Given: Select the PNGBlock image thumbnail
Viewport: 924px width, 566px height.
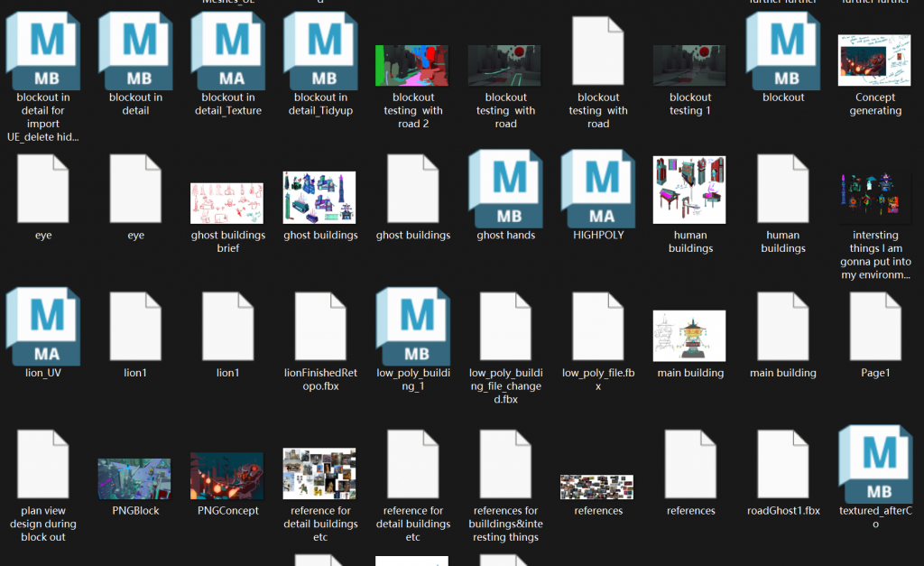Looking at the screenshot, I should (134, 478).
